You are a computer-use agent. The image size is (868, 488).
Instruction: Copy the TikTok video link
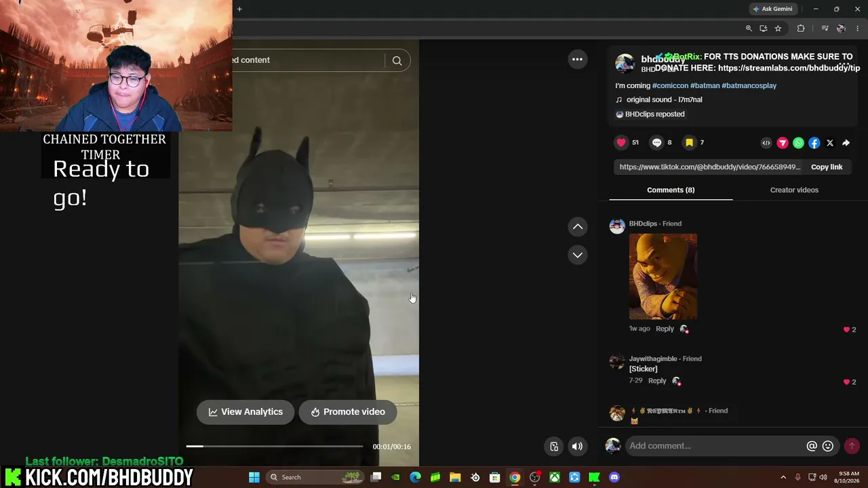[x=827, y=167]
